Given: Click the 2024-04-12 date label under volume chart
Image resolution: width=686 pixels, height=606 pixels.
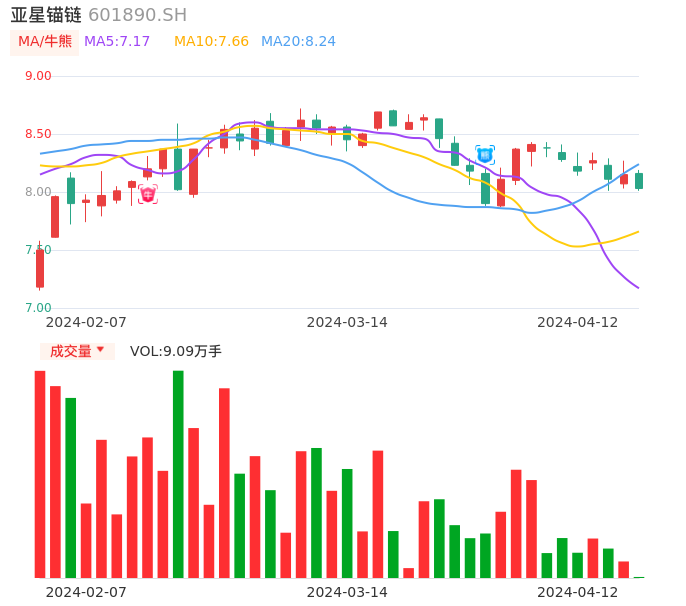Looking at the screenshot, I should pyautogui.click(x=578, y=591).
